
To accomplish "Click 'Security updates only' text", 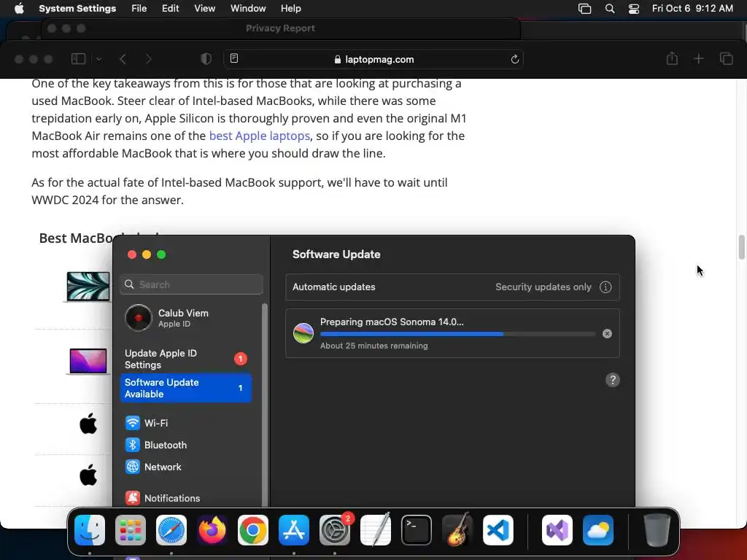I will click(543, 287).
